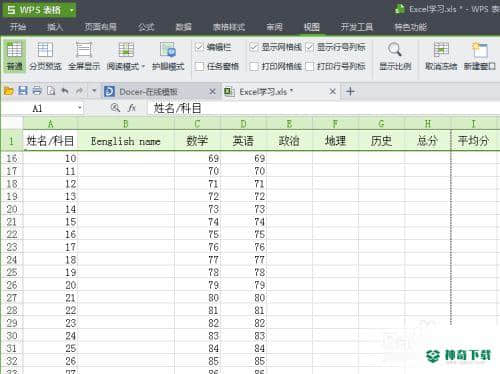Select 数学 cell 85 in row 32
Image resolution: width=500 pixels, height=374 pixels.
197,361
